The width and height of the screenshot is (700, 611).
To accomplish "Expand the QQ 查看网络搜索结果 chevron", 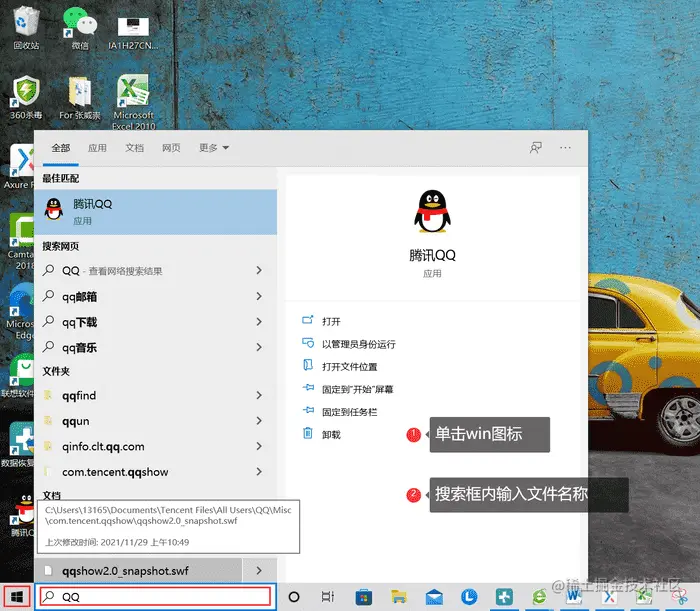I will [x=259, y=270].
